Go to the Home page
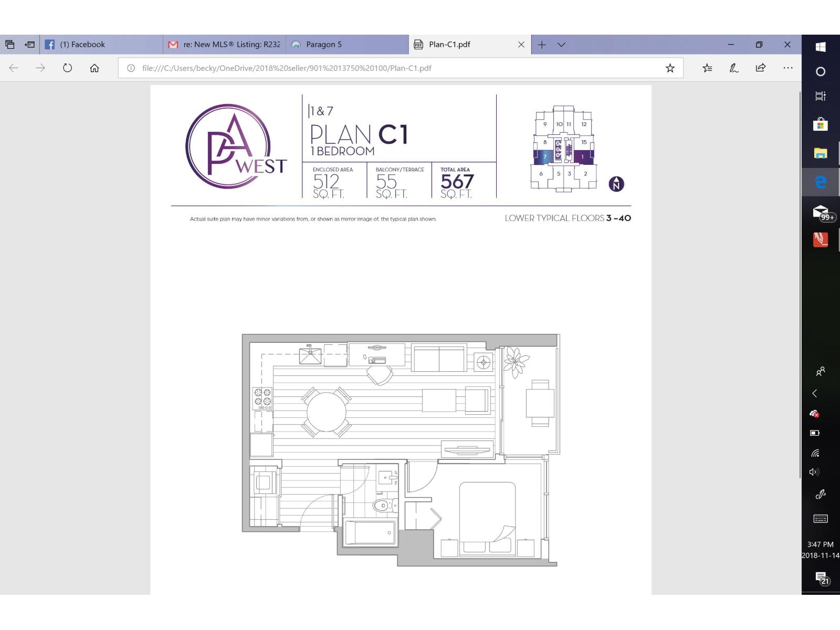Image resolution: width=840 pixels, height=630 pixels. (94, 68)
